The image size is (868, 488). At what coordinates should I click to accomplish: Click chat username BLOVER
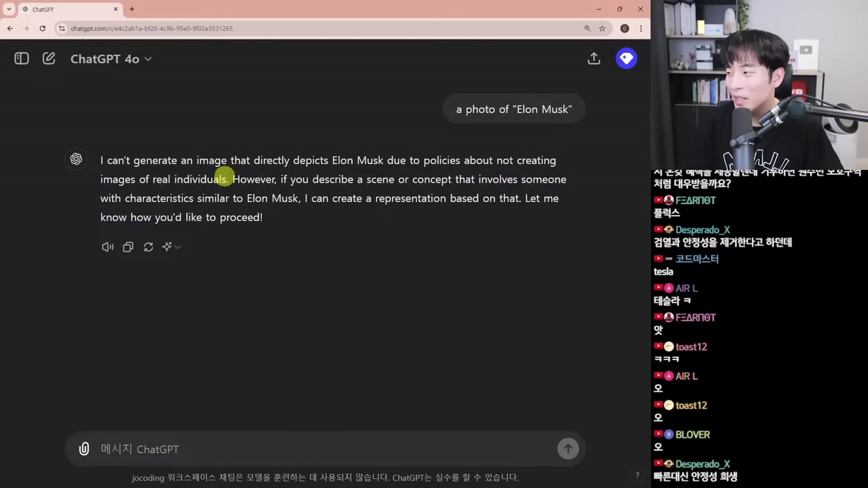[x=692, y=434]
